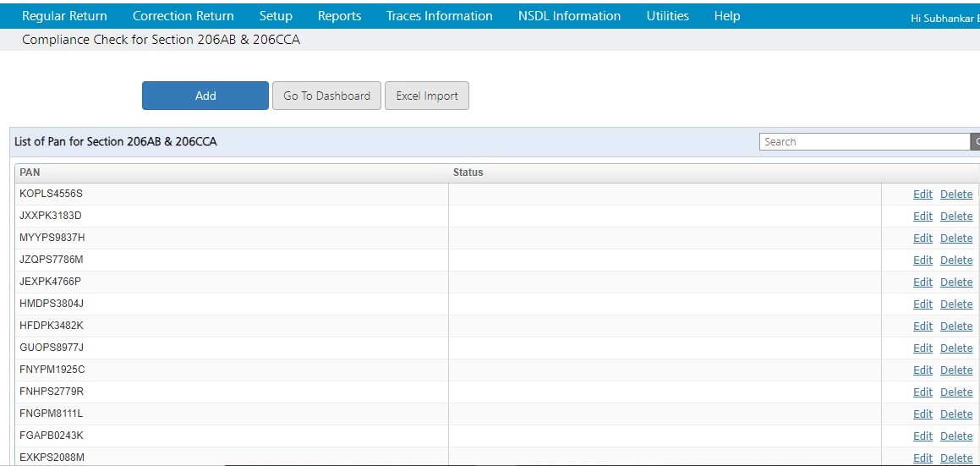The image size is (980, 466).
Task: Delete the HMDPS3804J row
Action: click(x=956, y=304)
